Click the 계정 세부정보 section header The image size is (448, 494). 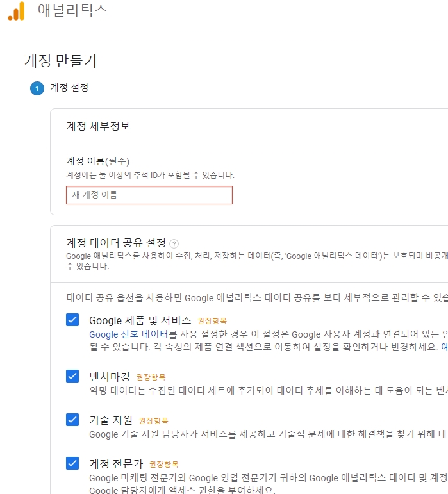98,126
